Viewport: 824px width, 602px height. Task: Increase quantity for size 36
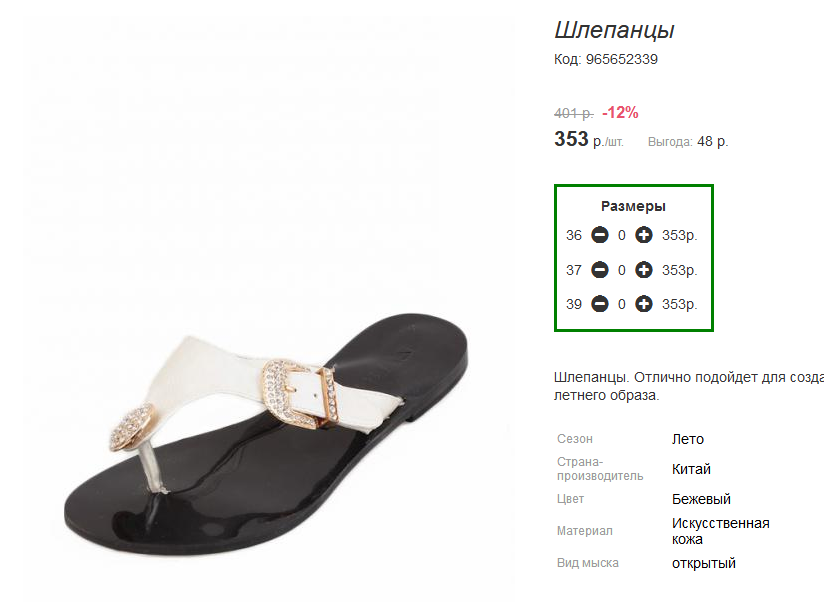[643, 235]
